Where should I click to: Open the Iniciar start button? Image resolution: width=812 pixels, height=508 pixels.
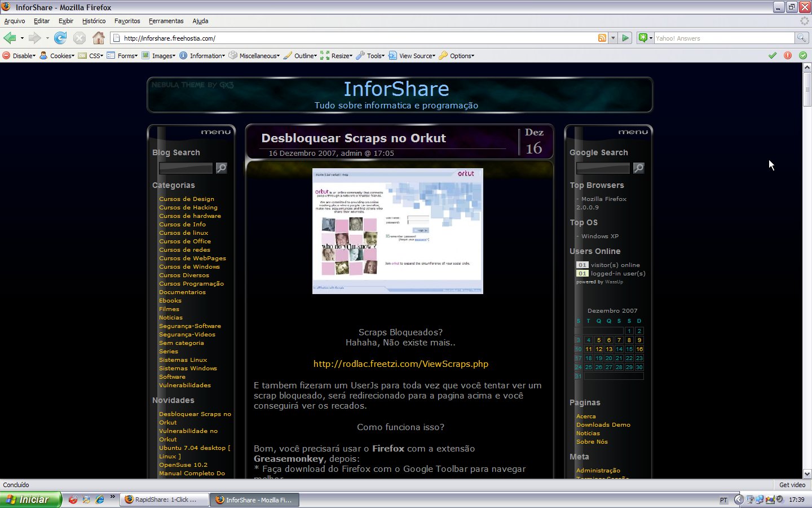[x=30, y=500]
